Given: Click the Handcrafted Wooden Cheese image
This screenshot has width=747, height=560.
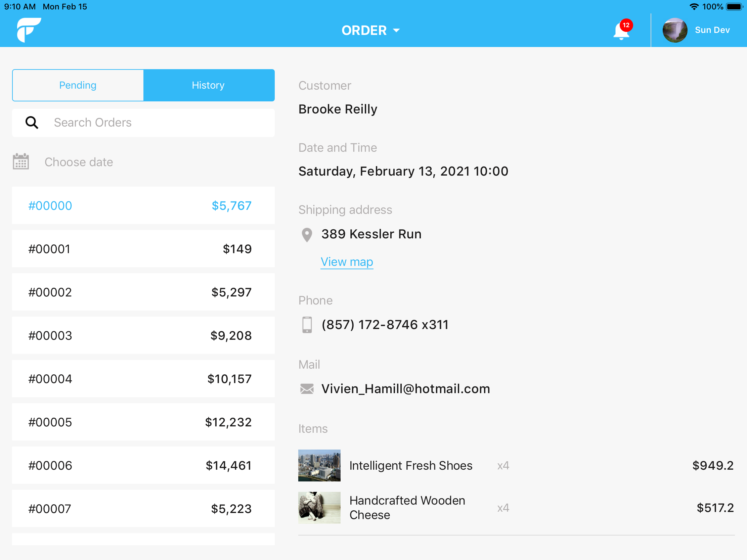Looking at the screenshot, I should 319,507.
